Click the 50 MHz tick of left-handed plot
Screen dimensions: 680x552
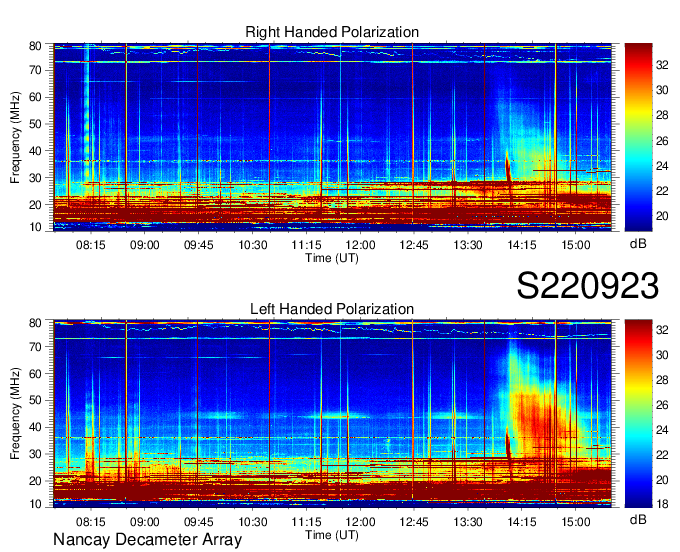[35, 400]
